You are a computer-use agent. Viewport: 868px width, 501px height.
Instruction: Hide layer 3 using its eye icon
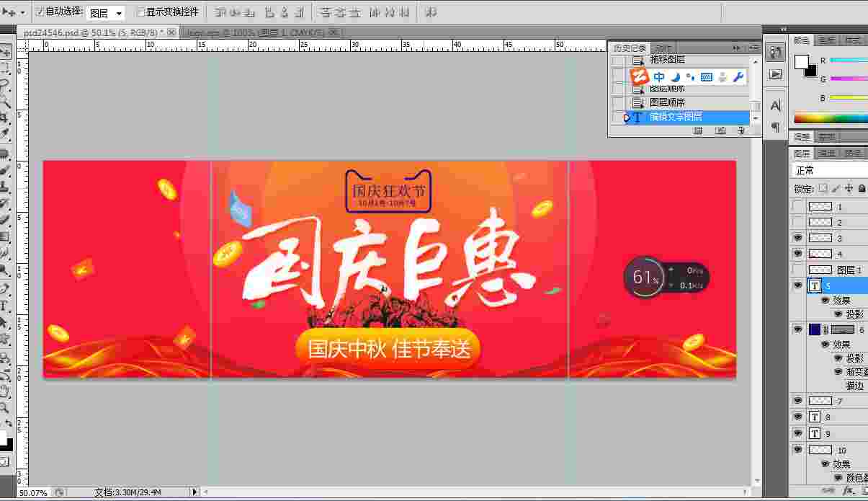(797, 238)
